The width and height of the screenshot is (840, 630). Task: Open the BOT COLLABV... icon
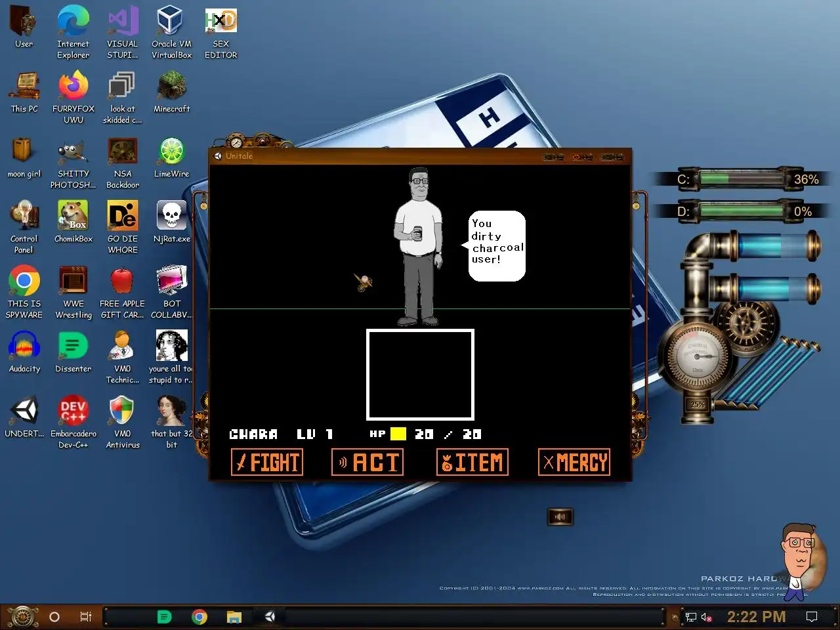pyautogui.click(x=171, y=292)
